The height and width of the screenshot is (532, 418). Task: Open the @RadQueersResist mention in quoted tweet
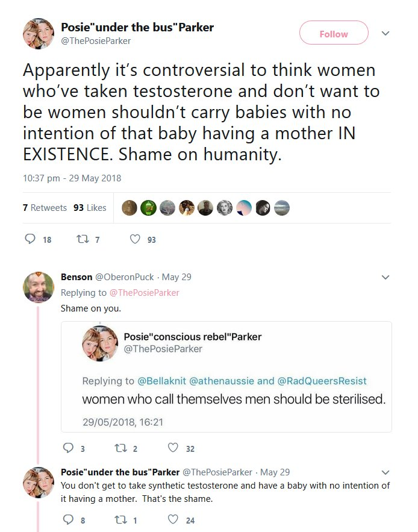(x=322, y=381)
